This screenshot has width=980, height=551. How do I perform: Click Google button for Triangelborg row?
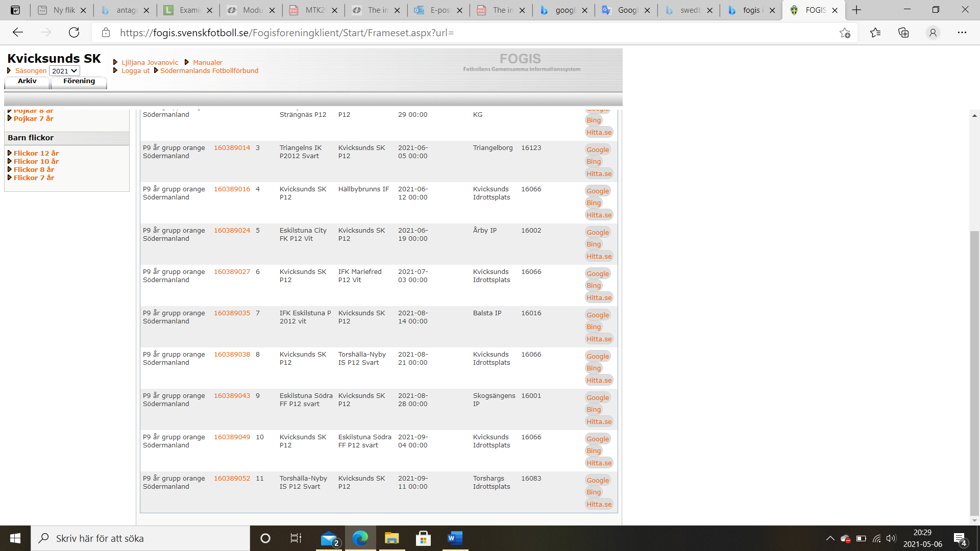pos(597,149)
